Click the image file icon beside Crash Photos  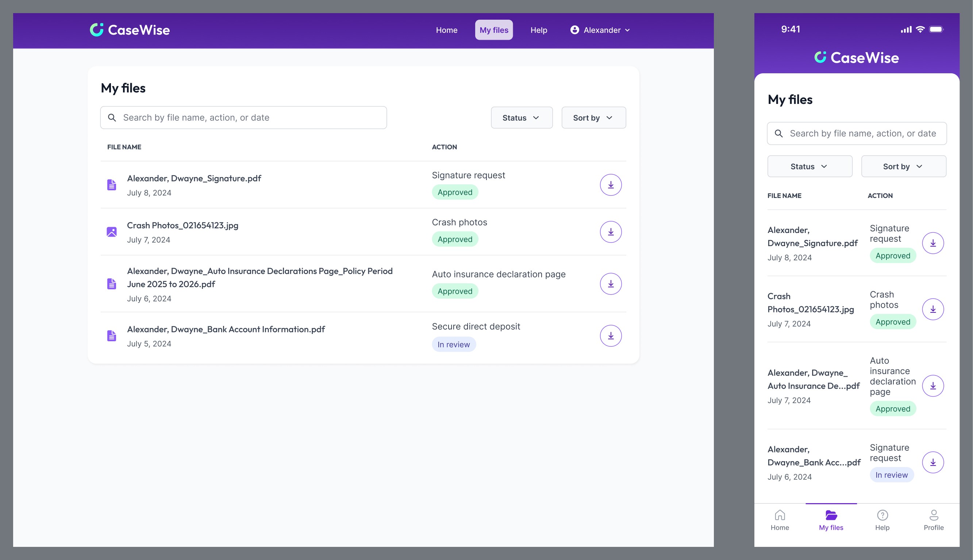click(x=112, y=232)
